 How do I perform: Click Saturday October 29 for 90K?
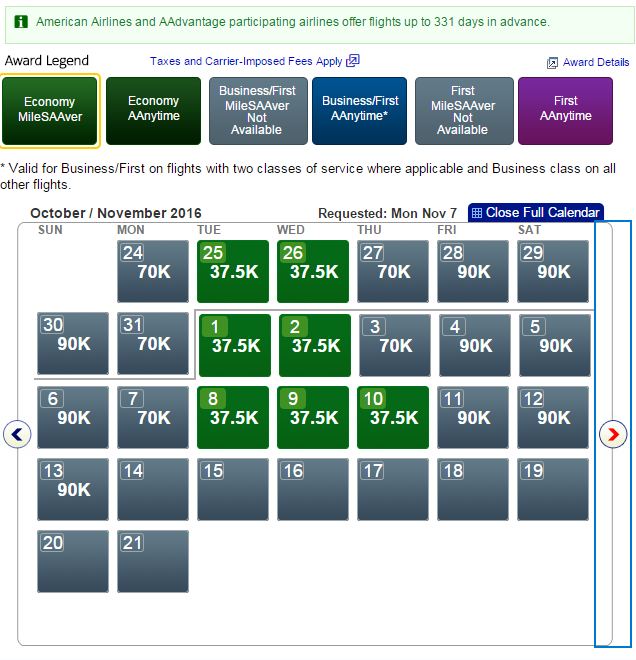[553, 271]
